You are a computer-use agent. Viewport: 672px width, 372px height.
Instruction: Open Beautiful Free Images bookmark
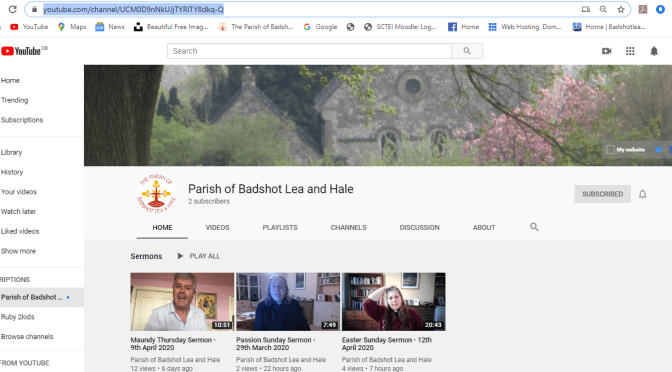click(171, 27)
